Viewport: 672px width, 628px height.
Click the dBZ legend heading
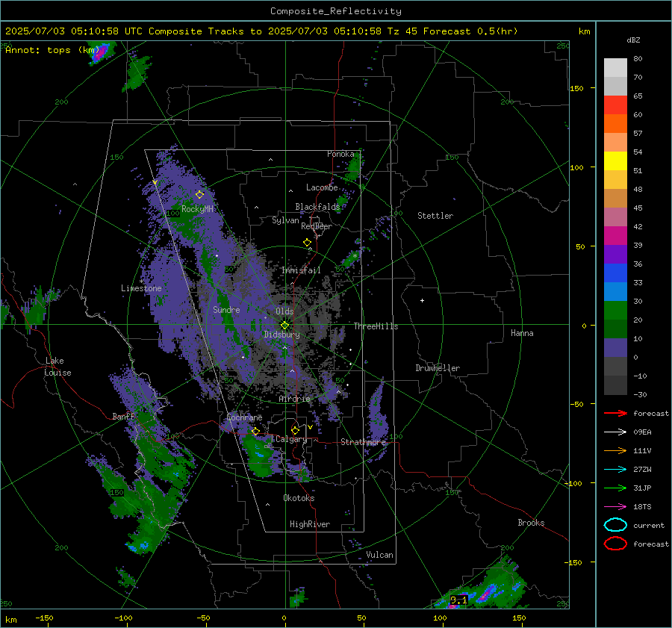tap(633, 40)
